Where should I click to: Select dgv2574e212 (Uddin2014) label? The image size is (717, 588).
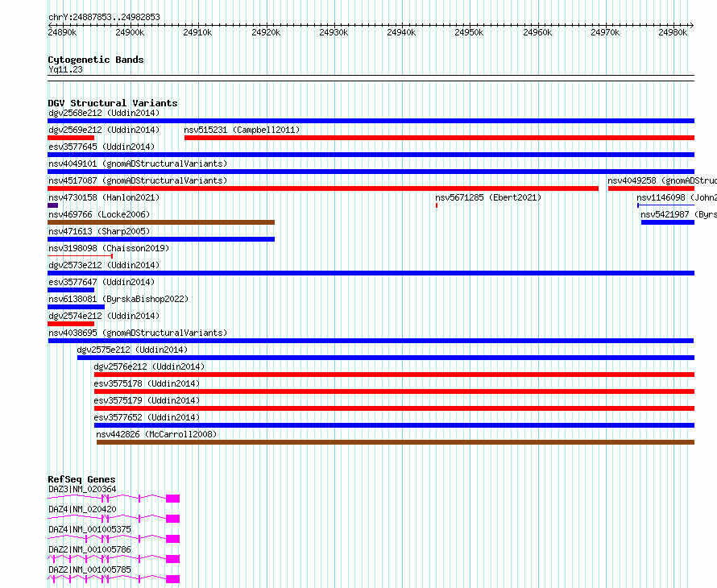104,316
